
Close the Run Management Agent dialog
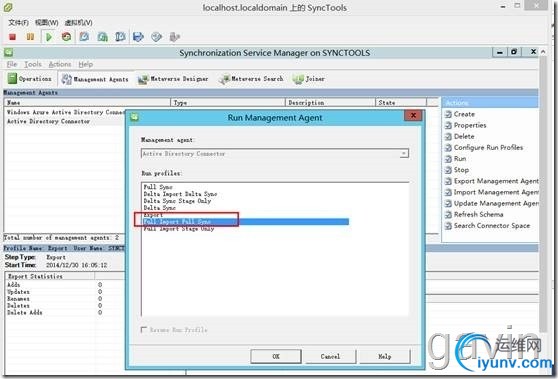point(413,115)
